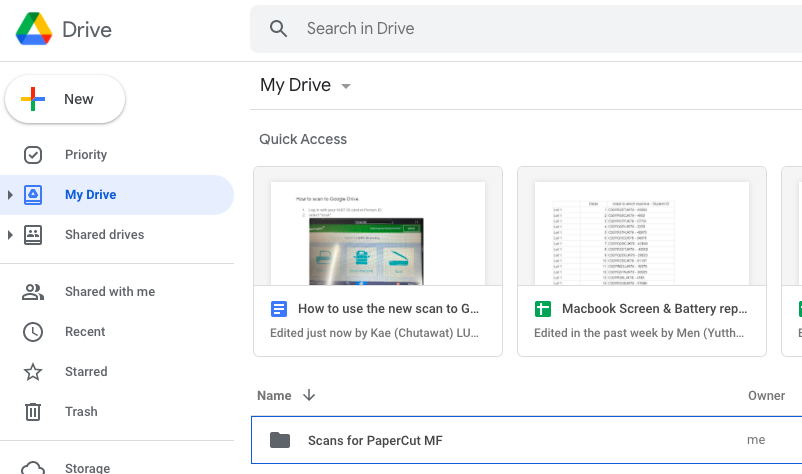
Task: Click the Trash bin icon
Action: click(33, 412)
